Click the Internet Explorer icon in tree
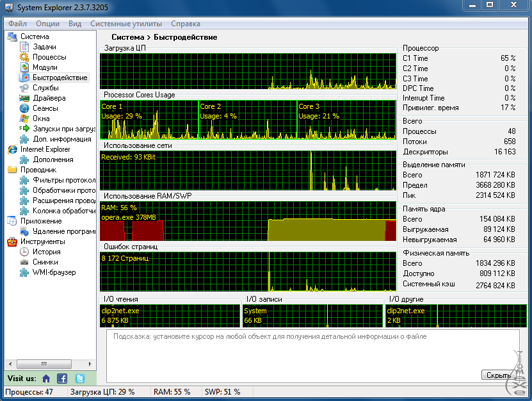 coord(12,149)
